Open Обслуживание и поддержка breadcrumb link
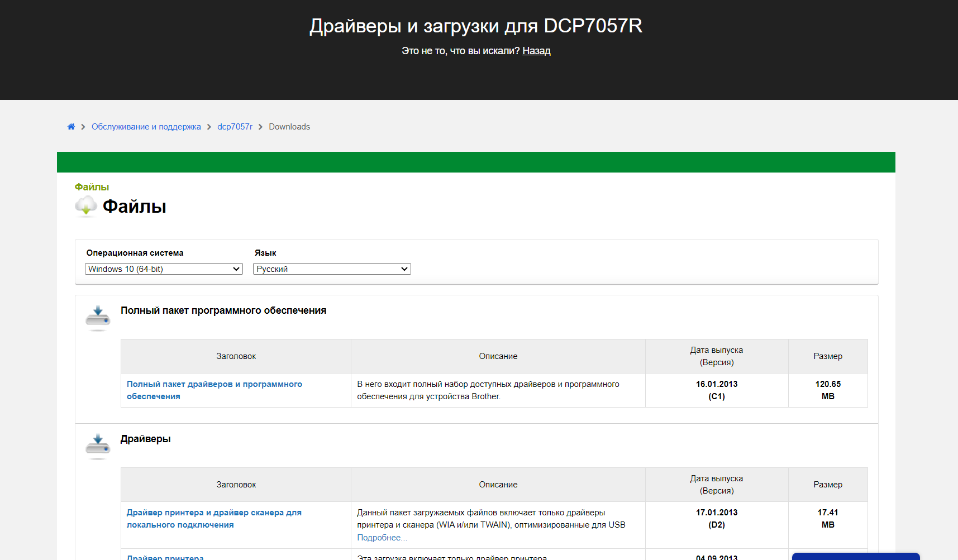The height and width of the screenshot is (560, 958). (146, 127)
